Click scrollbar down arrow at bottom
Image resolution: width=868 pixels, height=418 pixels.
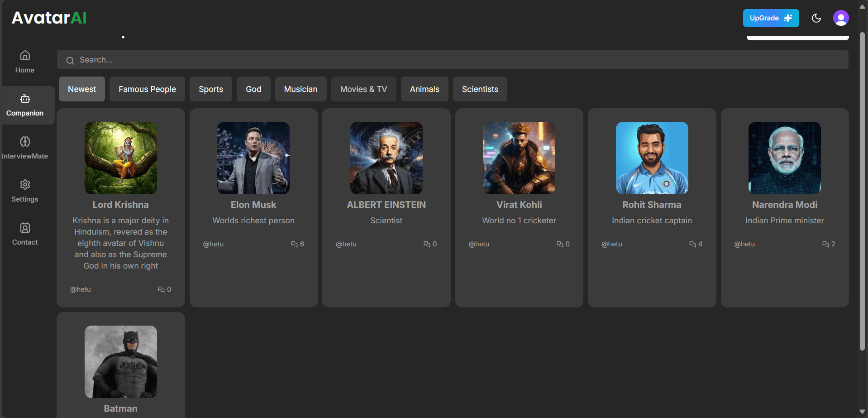[x=862, y=411]
